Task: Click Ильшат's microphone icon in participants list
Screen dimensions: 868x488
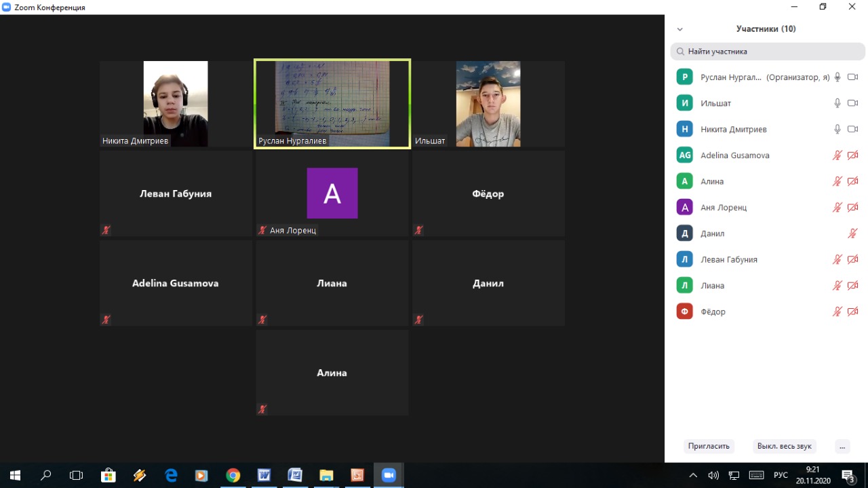Action: [837, 103]
